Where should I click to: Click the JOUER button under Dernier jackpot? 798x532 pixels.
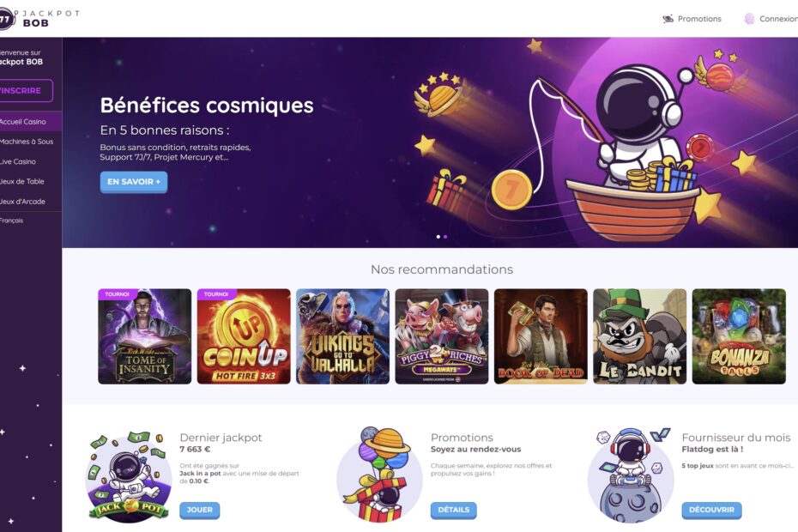(199, 510)
